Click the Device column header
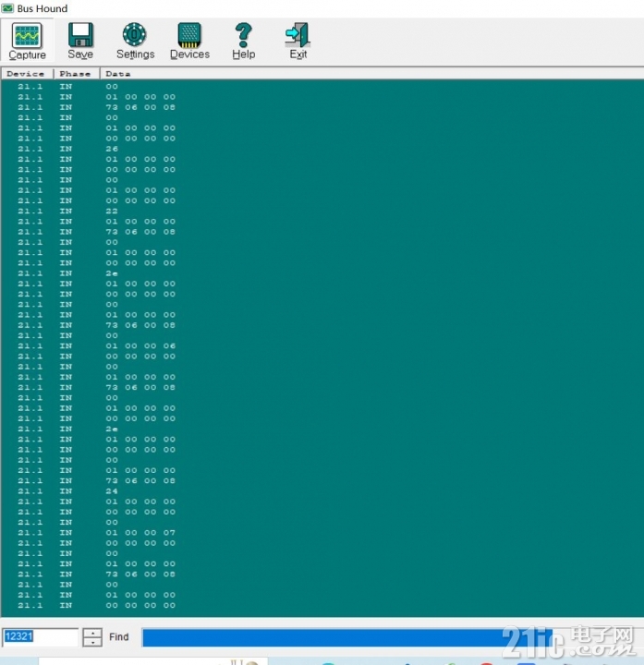This screenshot has width=644, height=665. pos(27,74)
